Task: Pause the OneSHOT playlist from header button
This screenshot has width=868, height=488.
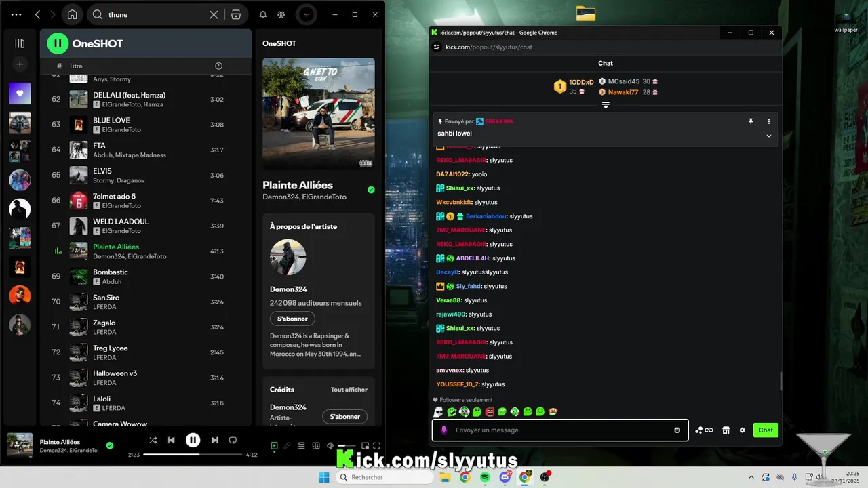Action: pyautogui.click(x=58, y=43)
